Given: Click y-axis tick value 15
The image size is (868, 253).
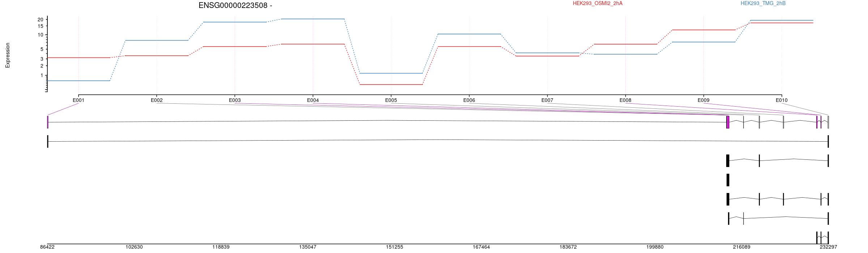Looking at the screenshot, I should (41, 26).
